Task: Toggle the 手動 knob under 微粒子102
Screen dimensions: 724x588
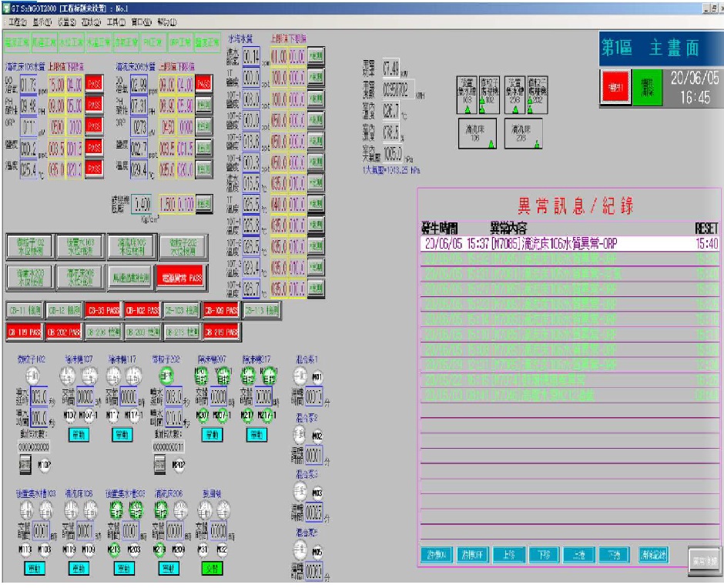Action: click(32, 376)
